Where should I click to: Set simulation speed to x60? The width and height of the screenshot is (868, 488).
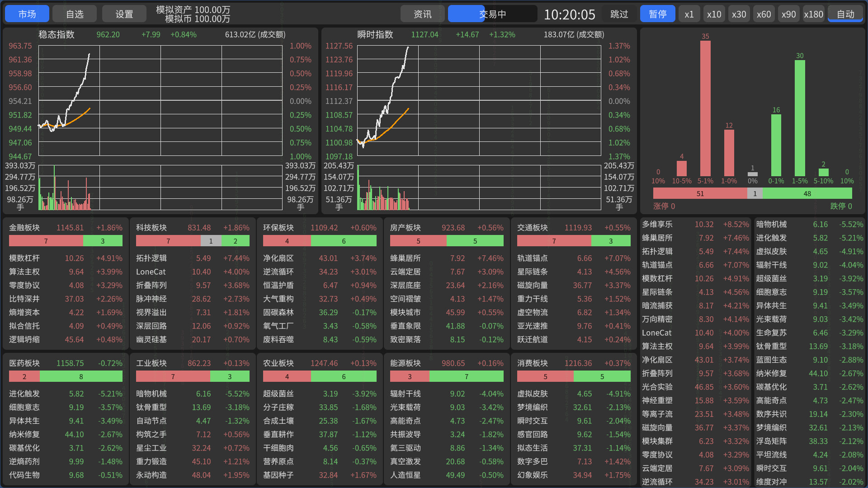point(764,14)
